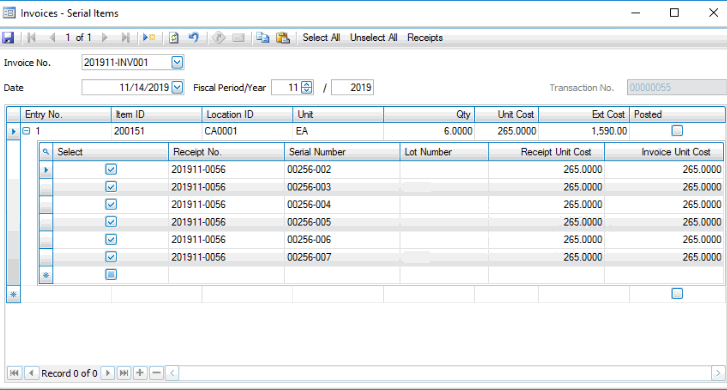Click the Qty column header
This screenshot has height=390, width=727.
[x=429, y=115]
